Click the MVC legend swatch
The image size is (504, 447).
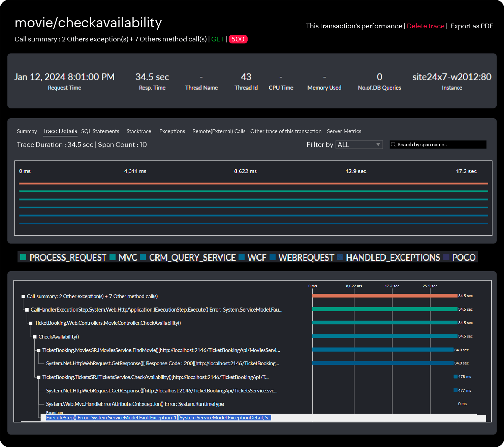pos(113,257)
